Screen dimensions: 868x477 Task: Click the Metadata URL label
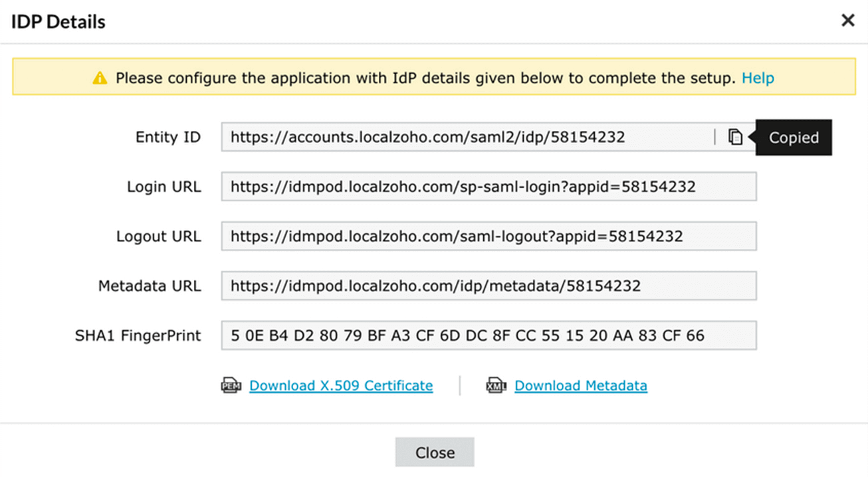[x=149, y=286]
